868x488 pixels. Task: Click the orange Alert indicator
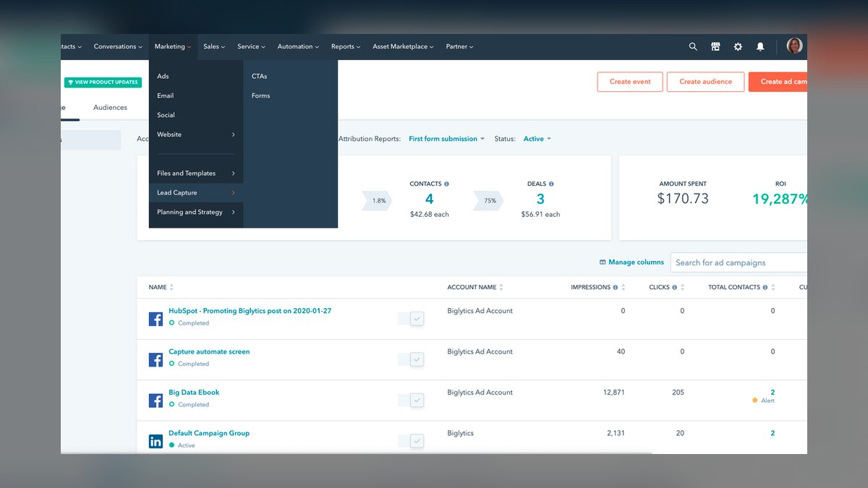point(763,401)
